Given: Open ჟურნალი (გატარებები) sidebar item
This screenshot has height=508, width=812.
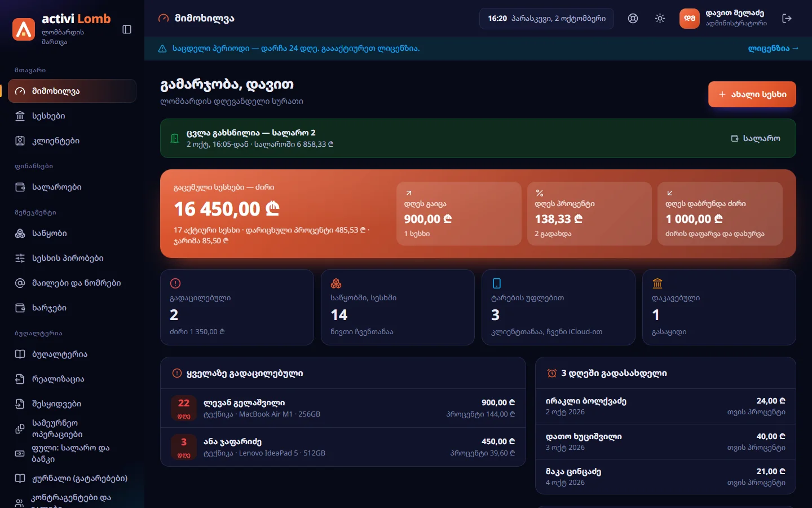Looking at the screenshot, I should tap(72, 478).
